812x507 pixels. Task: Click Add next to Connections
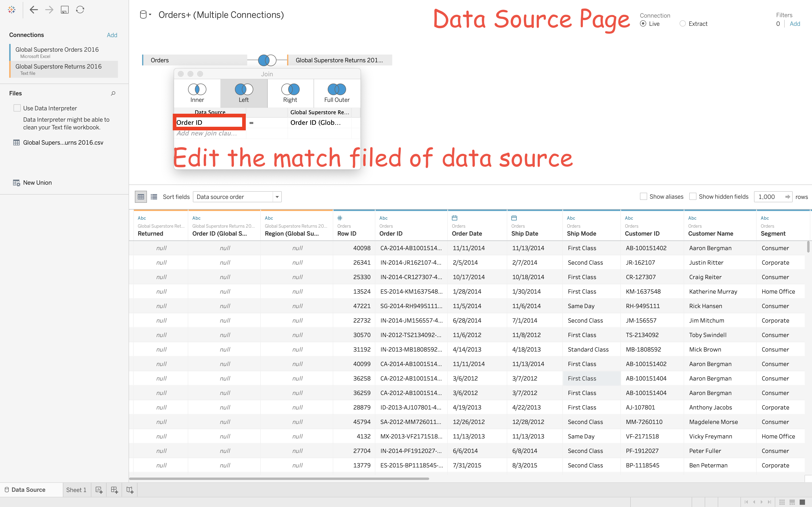(112, 35)
